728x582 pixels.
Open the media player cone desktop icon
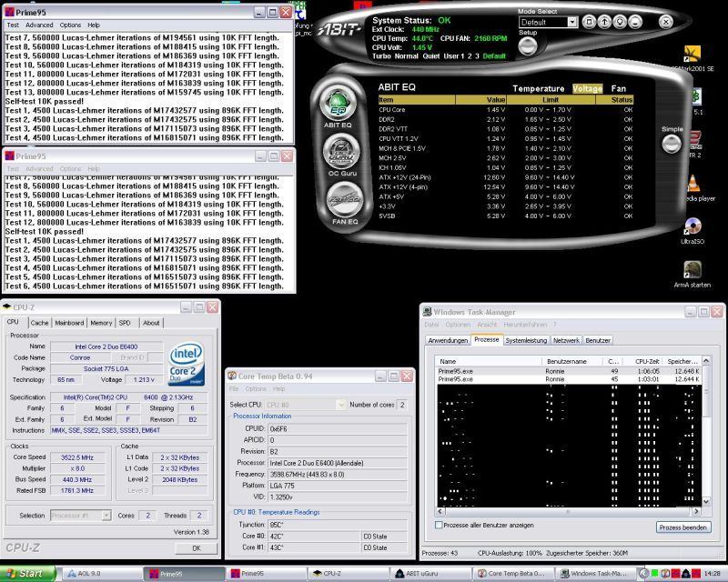[693, 184]
